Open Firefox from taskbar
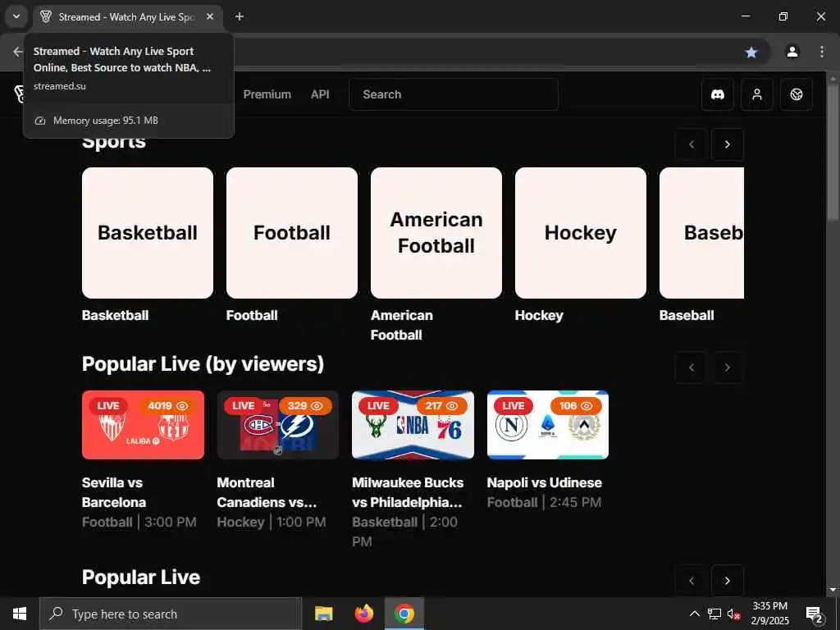The height and width of the screenshot is (630, 840). 363,614
